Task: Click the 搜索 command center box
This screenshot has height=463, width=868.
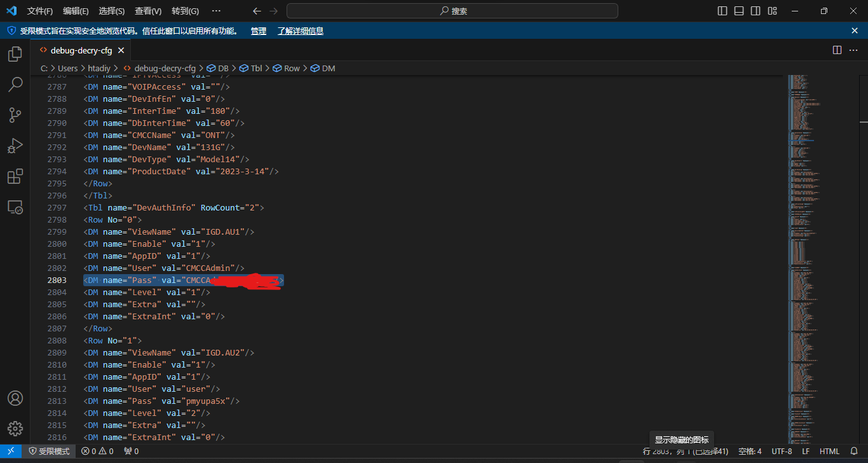Action: point(452,11)
